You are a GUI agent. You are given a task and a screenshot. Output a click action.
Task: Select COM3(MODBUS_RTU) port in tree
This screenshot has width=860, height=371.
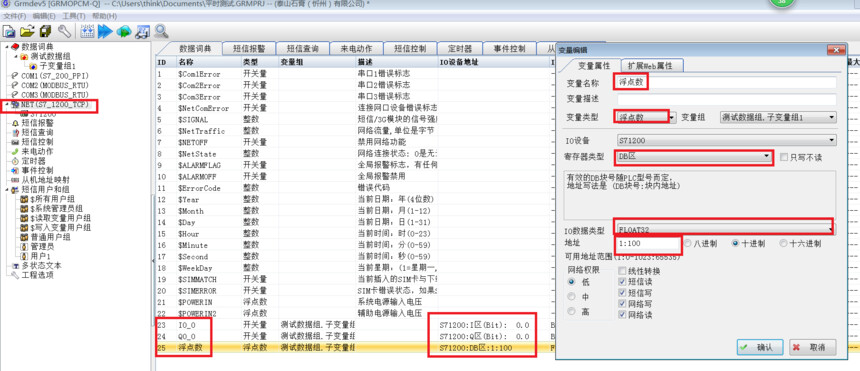pos(55,95)
